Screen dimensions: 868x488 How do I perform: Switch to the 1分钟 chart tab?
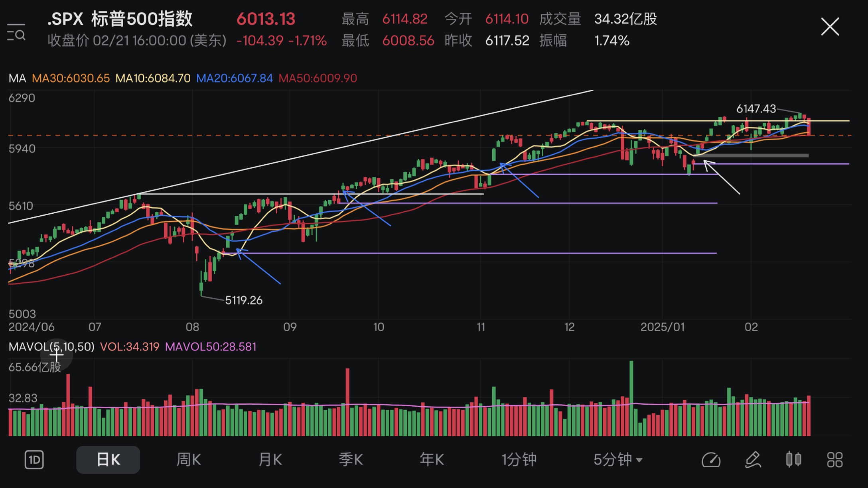[519, 460]
